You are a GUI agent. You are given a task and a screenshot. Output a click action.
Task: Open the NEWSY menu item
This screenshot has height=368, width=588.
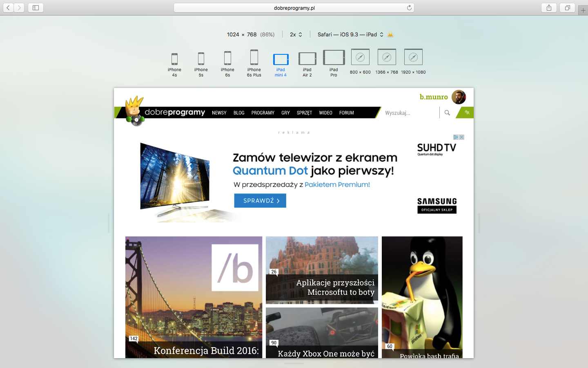pyautogui.click(x=219, y=113)
